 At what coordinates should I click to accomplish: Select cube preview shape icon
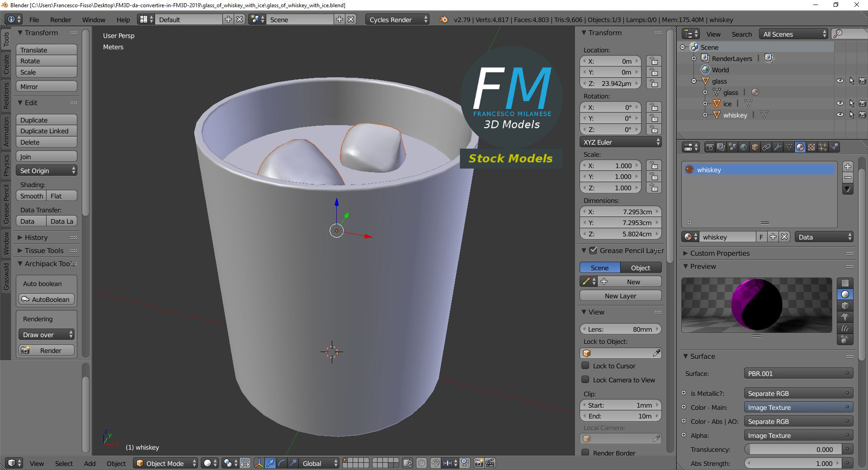click(845, 306)
